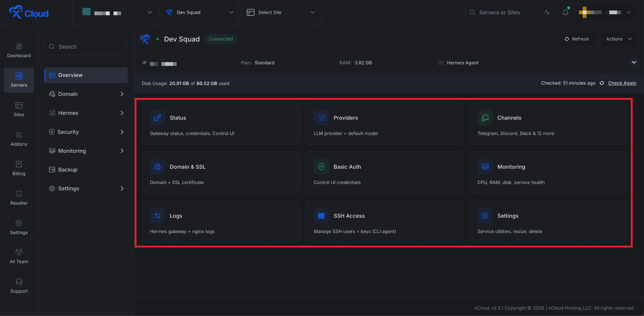The image size is (644, 316).
Task: Open Billing in the sidebar
Action: (19, 167)
